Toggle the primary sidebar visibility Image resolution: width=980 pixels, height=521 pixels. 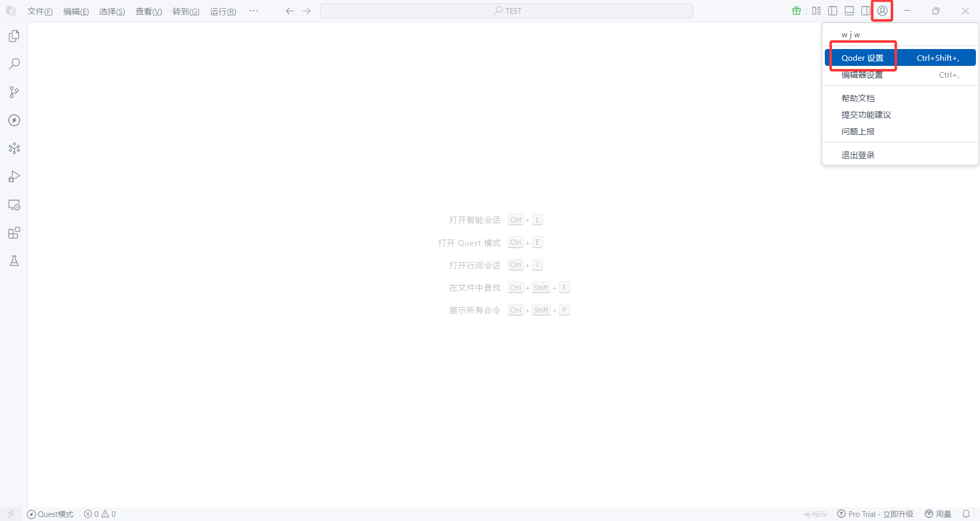point(832,11)
